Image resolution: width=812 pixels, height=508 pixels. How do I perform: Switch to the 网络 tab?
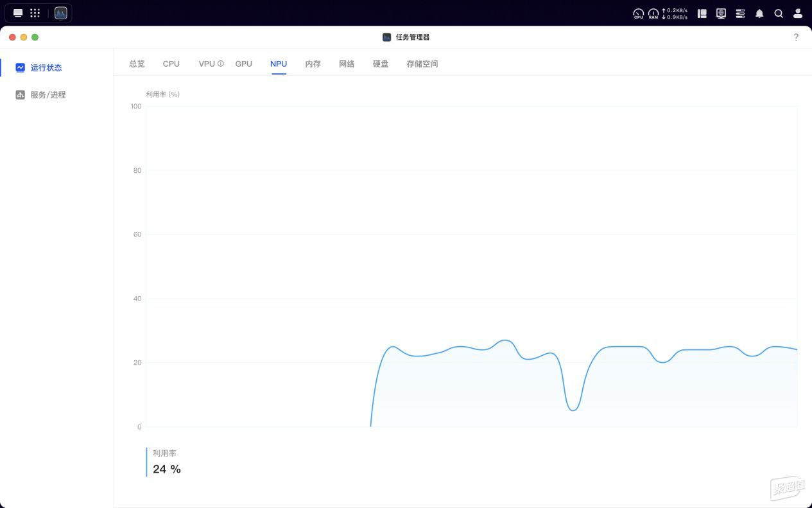click(347, 64)
